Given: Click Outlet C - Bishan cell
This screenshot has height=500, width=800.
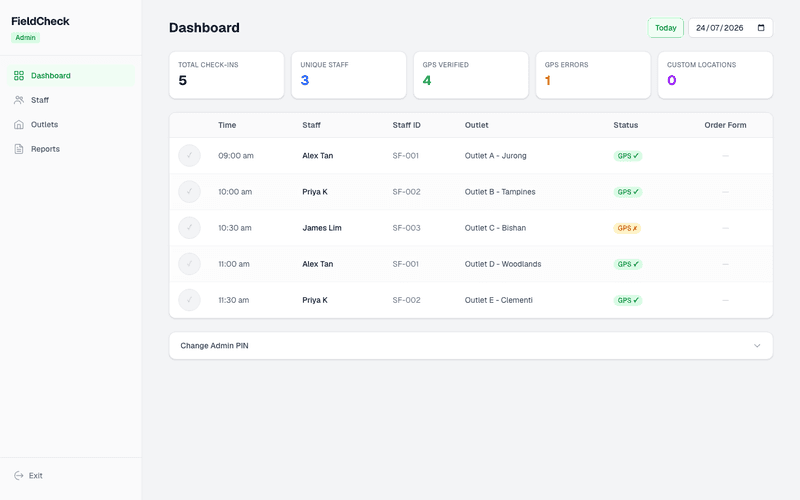Looking at the screenshot, I should pyautogui.click(x=495, y=228).
